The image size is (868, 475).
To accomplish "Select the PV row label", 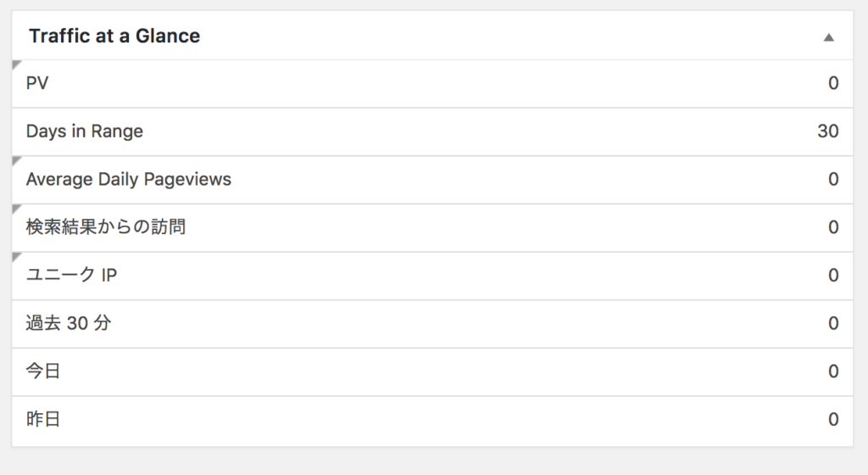I will [37, 83].
